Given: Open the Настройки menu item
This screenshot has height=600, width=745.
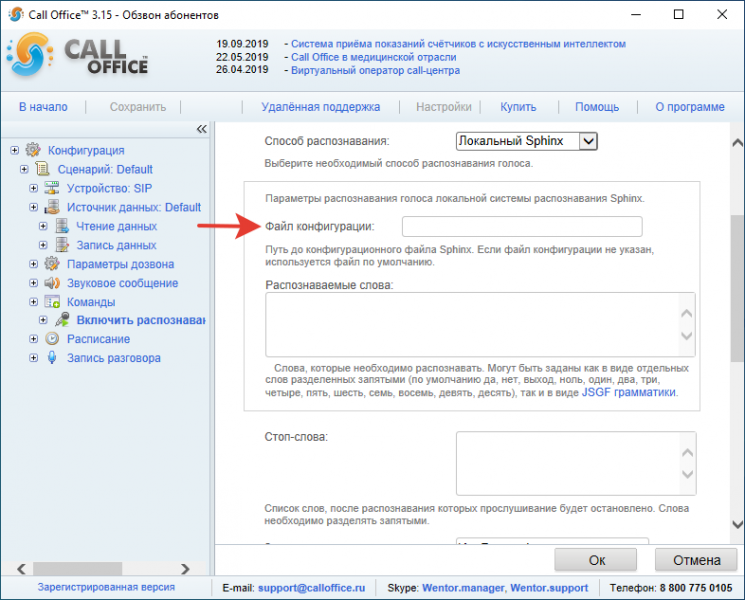Looking at the screenshot, I should point(444,107).
